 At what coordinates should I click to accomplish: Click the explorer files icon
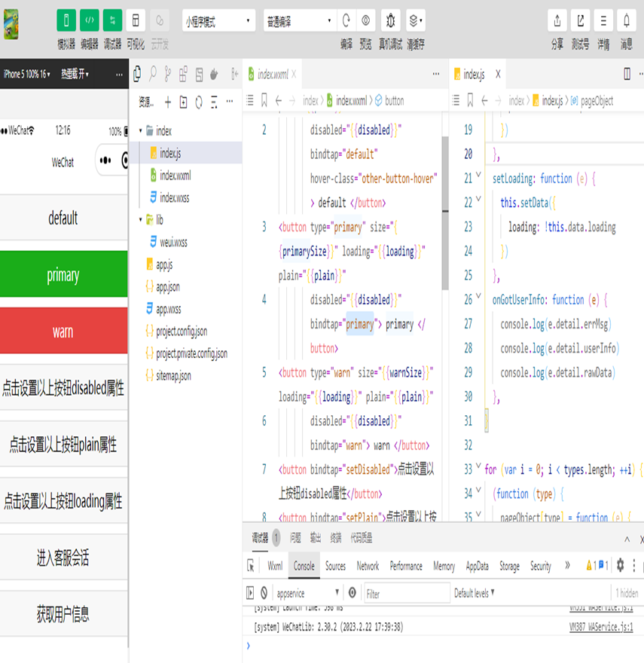point(137,74)
